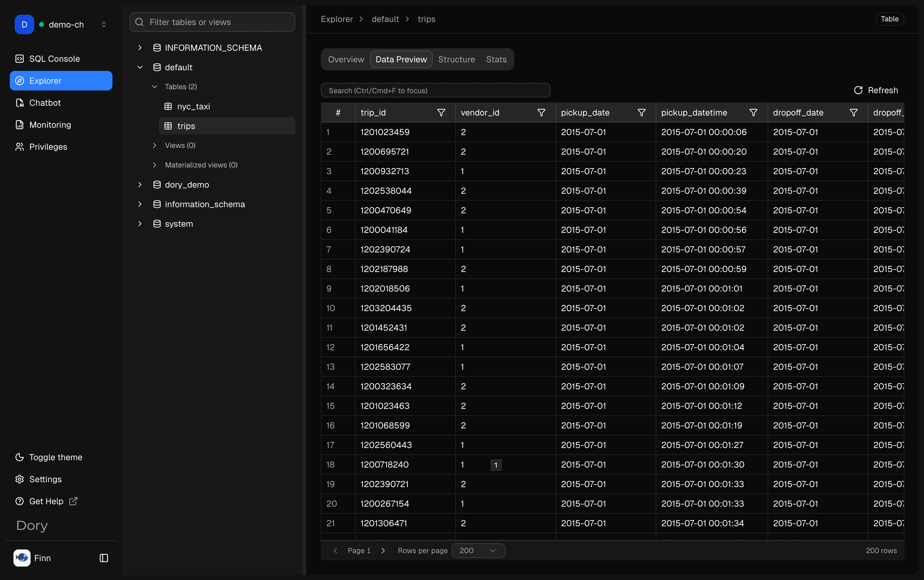Click the Explorer compass icon
The width and height of the screenshot is (924, 580).
tap(20, 81)
